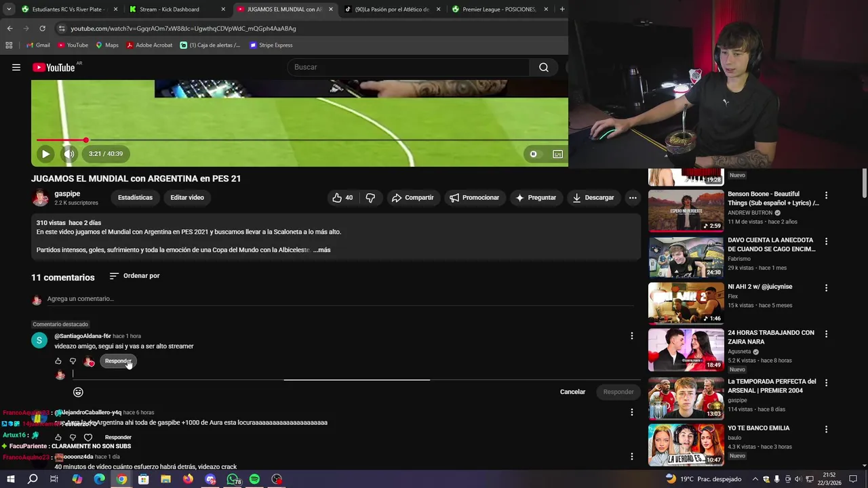This screenshot has width=868, height=488.
Task: Open Chrome apps grid icon
Action: (x=9, y=45)
